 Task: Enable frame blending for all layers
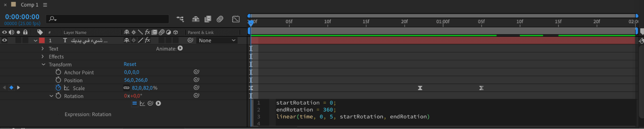(208, 19)
